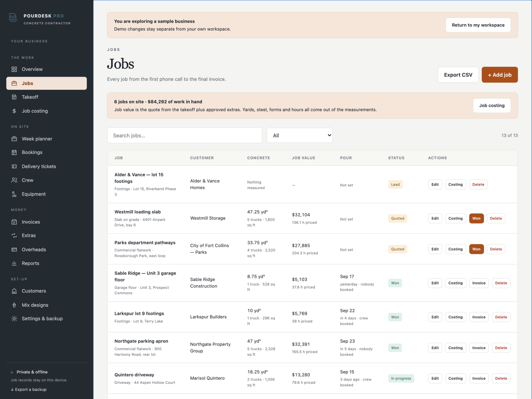Click the + Add job button

point(500,75)
